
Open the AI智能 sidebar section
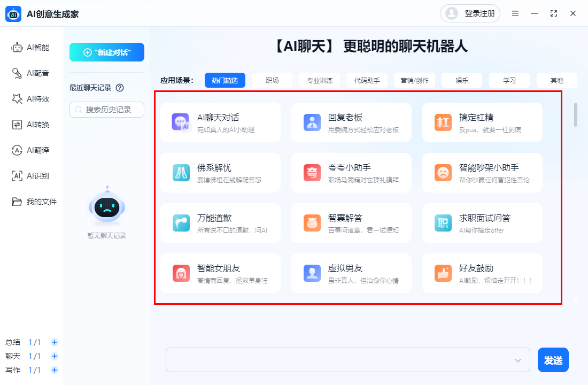[x=31, y=48]
